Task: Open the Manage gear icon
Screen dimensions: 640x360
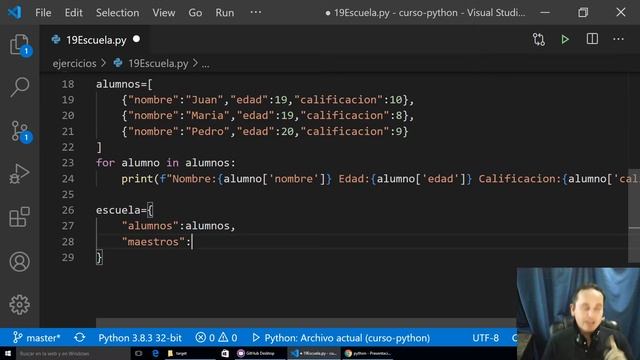Action: pyautogui.click(x=20, y=304)
